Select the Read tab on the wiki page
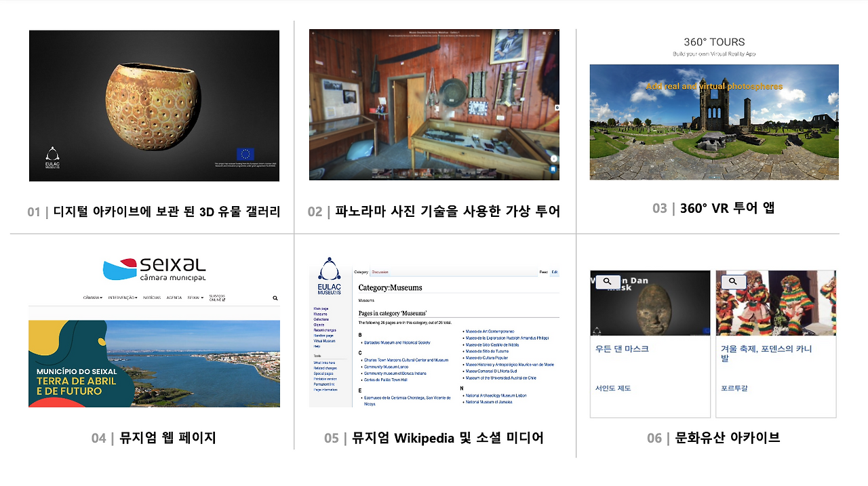Screen dimensions: 868x486 click(x=543, y=272)
